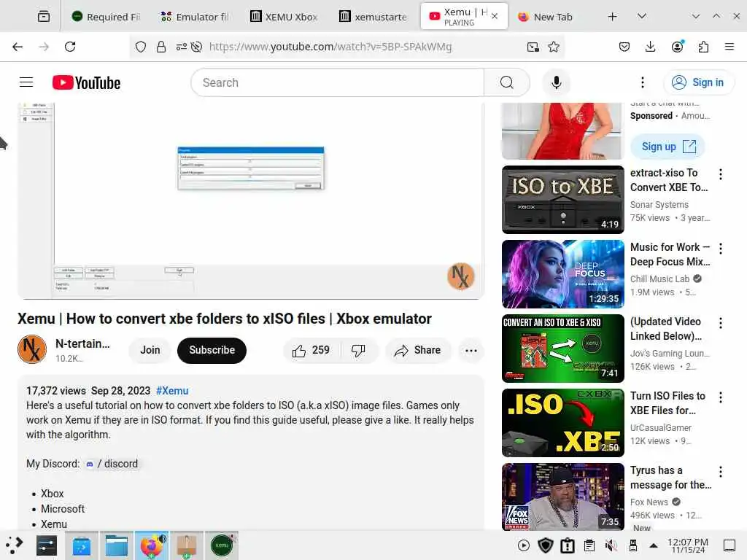747x560 pixels.
Task: Play Fox News Tyrus video thumbnail
Action: [x=562, y=497]
